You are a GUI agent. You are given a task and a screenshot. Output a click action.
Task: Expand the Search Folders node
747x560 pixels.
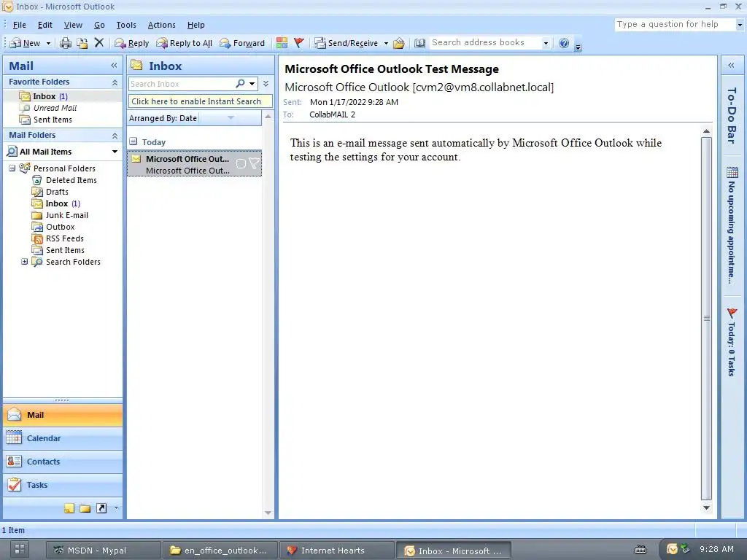[24, 262]
